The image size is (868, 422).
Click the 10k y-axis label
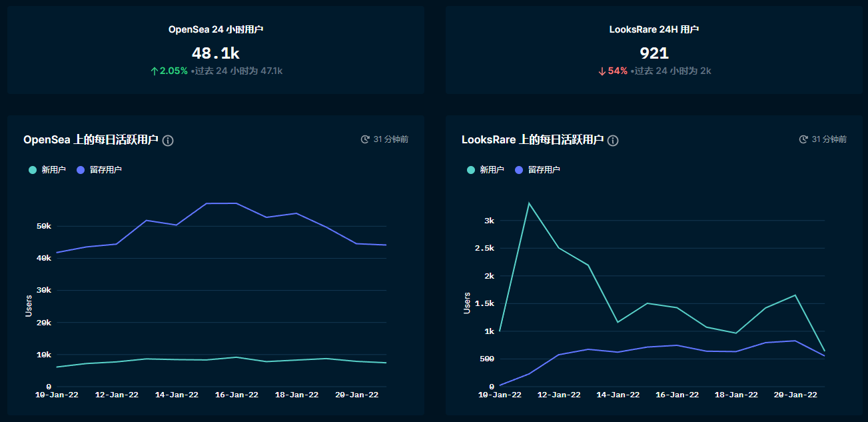(x=44, y=355)
